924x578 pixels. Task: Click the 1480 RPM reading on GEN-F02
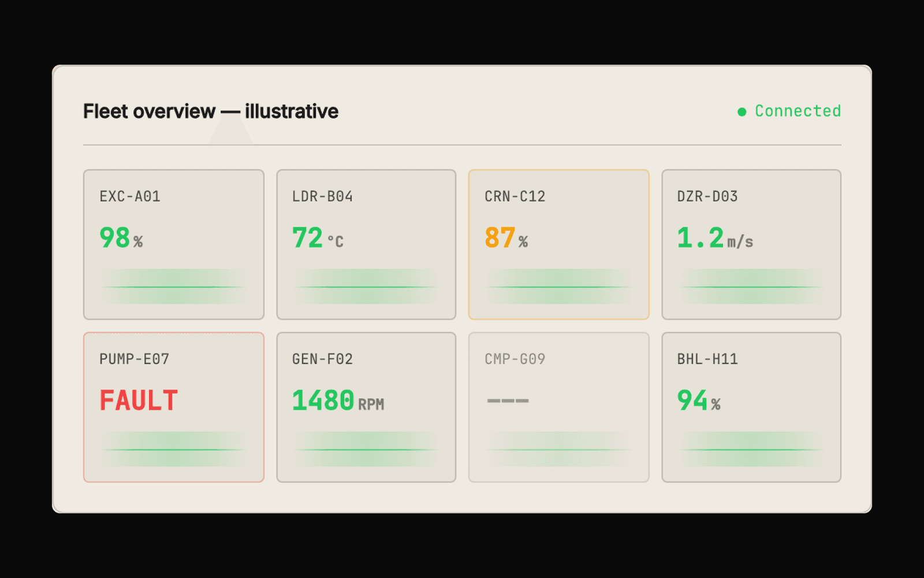click(x=338, y=401)
